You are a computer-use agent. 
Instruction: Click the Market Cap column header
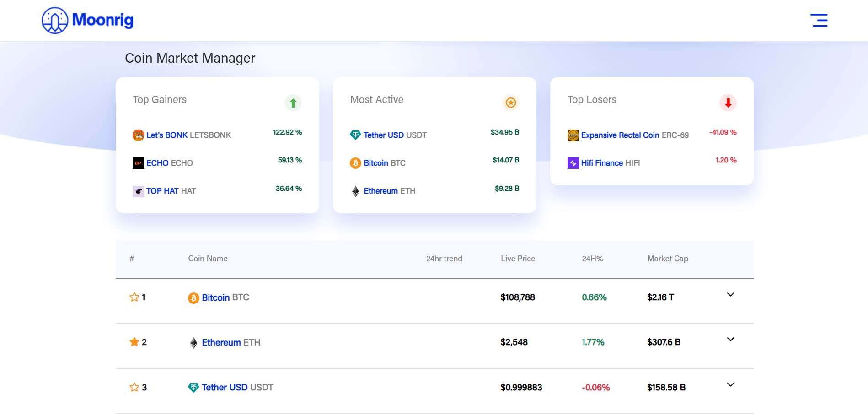point(668,259)
